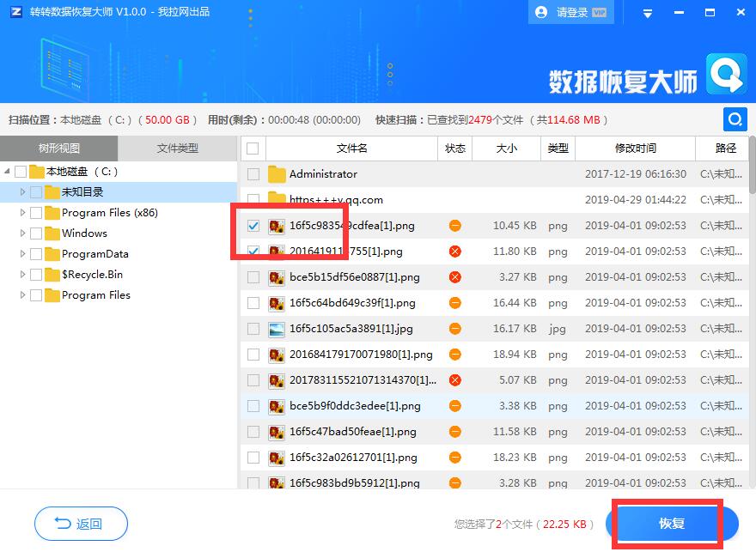Viewport: 756px width, 558px height.
Task: Switch to the 文件类型 tab
Action: tap(178, 148)
